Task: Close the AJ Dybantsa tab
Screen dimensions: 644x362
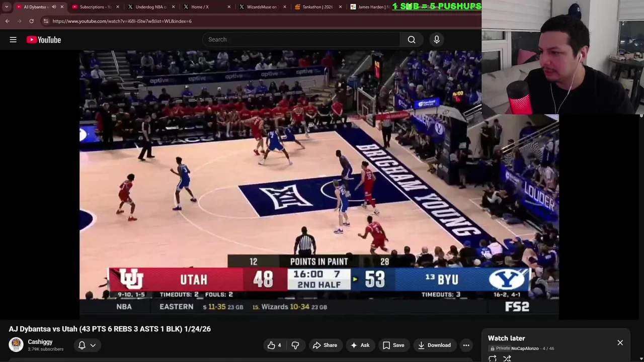Action: coord(62,7)
